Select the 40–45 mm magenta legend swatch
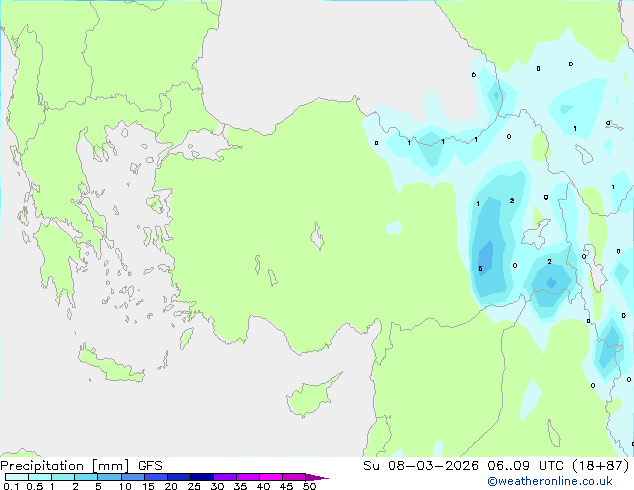The width and height of the screenshot is (634, 490). point(271,477)
